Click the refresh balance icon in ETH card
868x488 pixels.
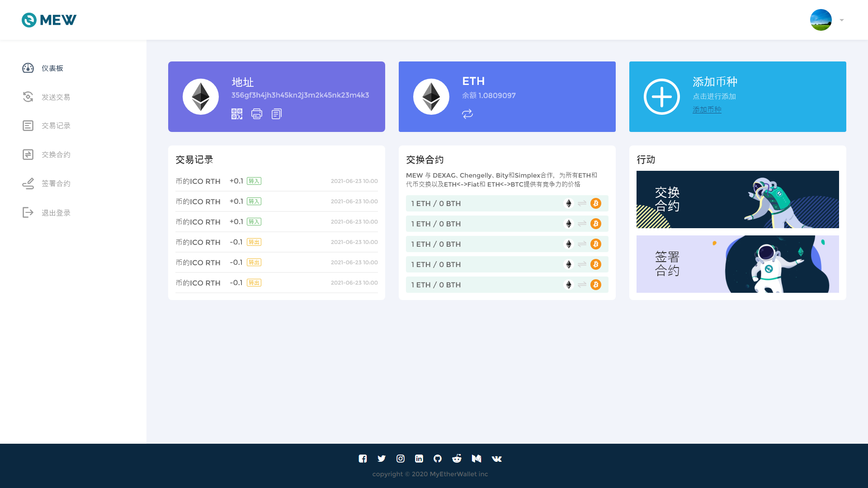467,114
